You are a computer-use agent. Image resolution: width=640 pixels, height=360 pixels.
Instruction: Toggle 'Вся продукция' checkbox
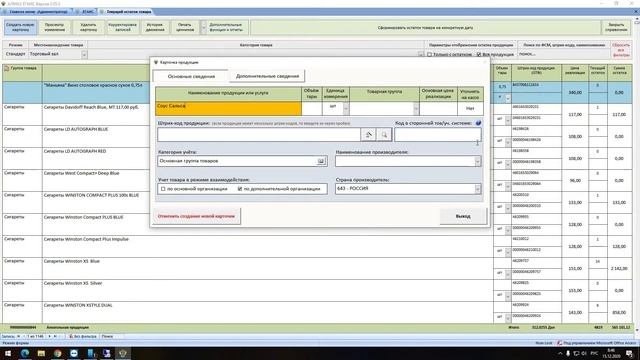[x=479, y=54]
